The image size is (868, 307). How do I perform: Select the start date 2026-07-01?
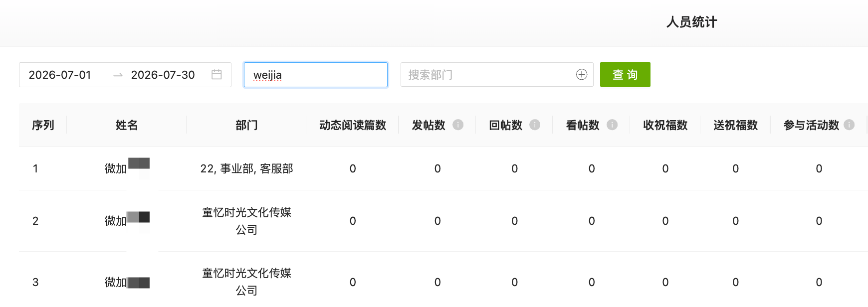coord(60,75)
